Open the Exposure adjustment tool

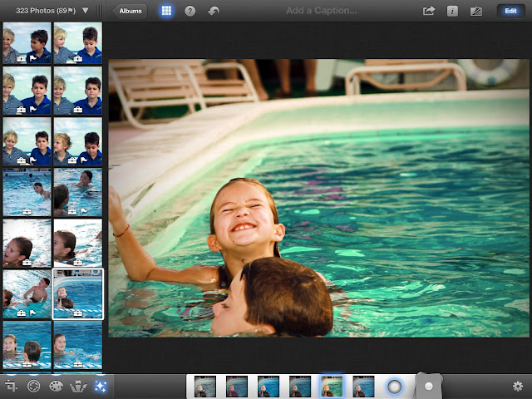[34, 387]
